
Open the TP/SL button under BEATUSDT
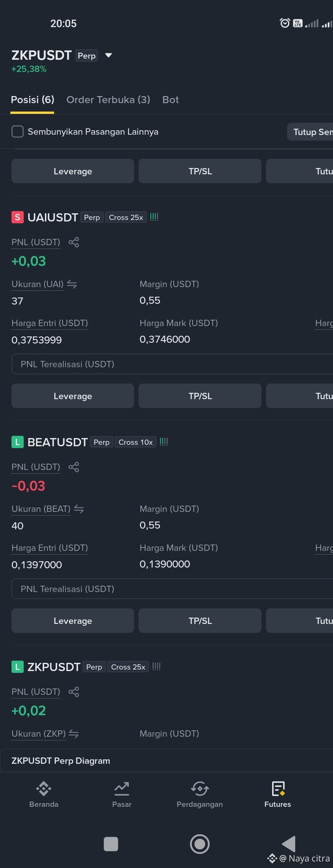point(200,621)
